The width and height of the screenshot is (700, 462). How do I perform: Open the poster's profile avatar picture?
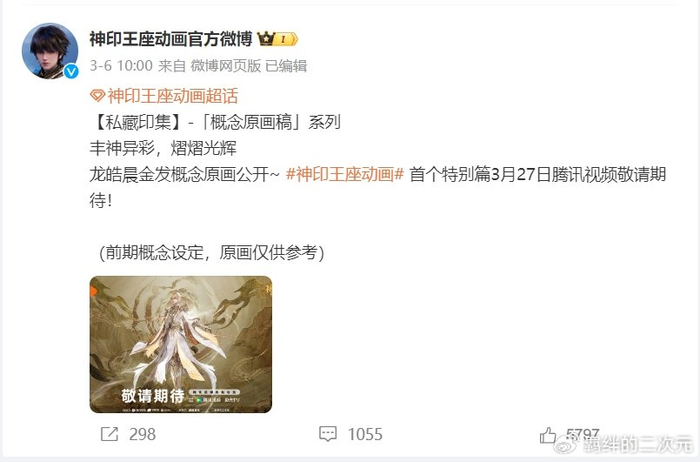50,51
